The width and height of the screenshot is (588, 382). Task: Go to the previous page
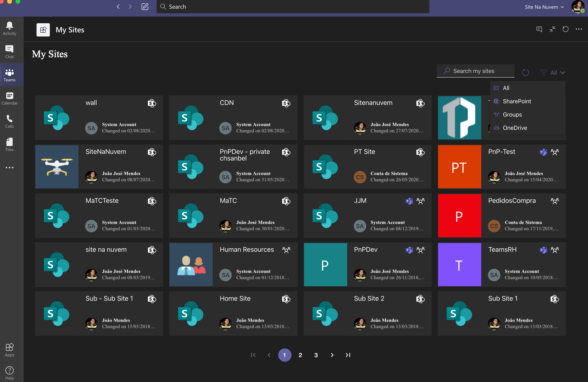(269, 355)
